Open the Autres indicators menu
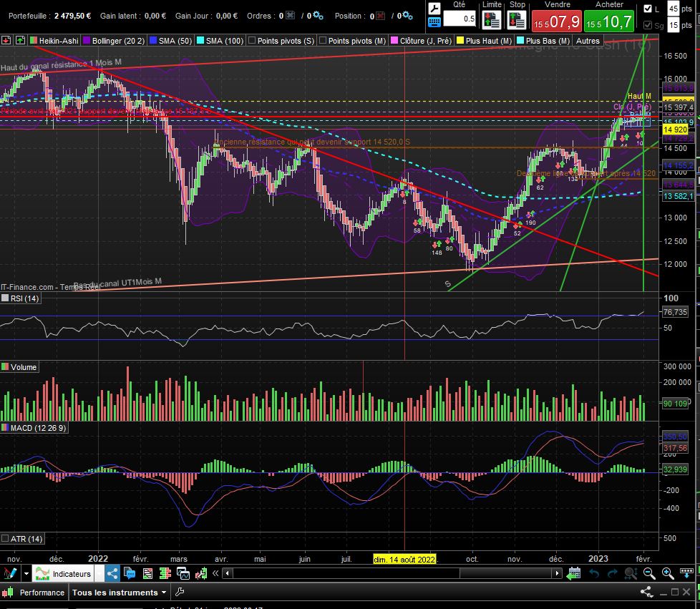The width and height of the screenshot is (700, 609). [x=588, y=41]
